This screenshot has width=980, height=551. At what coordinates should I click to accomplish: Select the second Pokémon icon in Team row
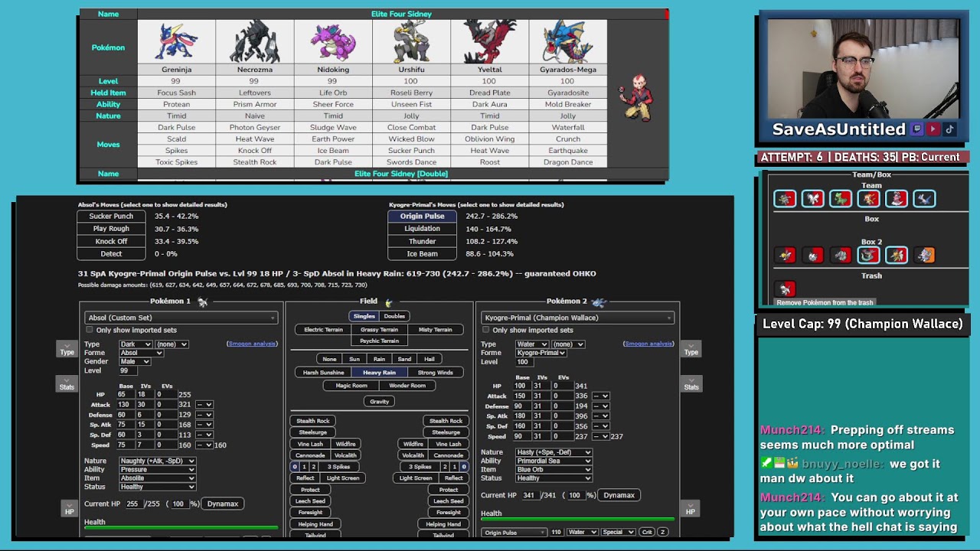(813, 199)
